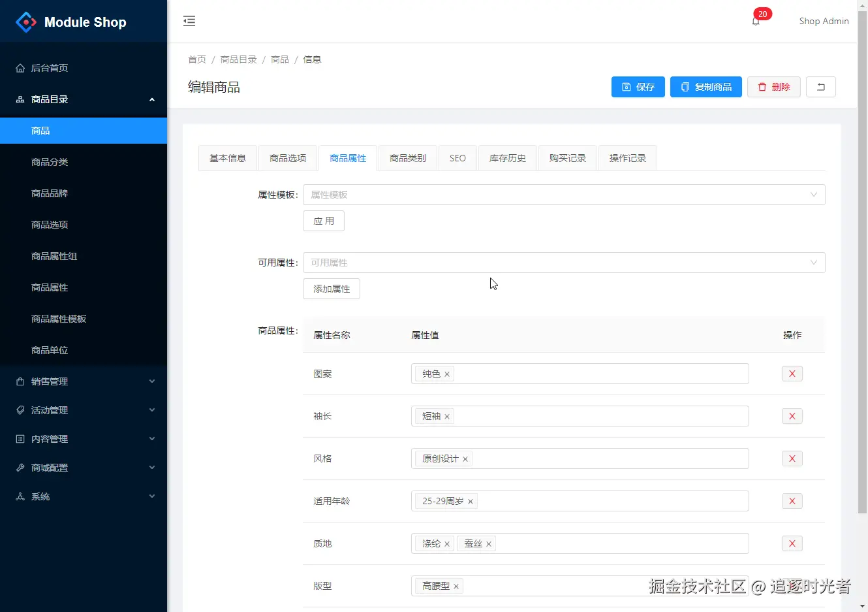This screenshot has width=868, height=612.
Task: Click the back arrow button beside 删除
Action: 821,87
